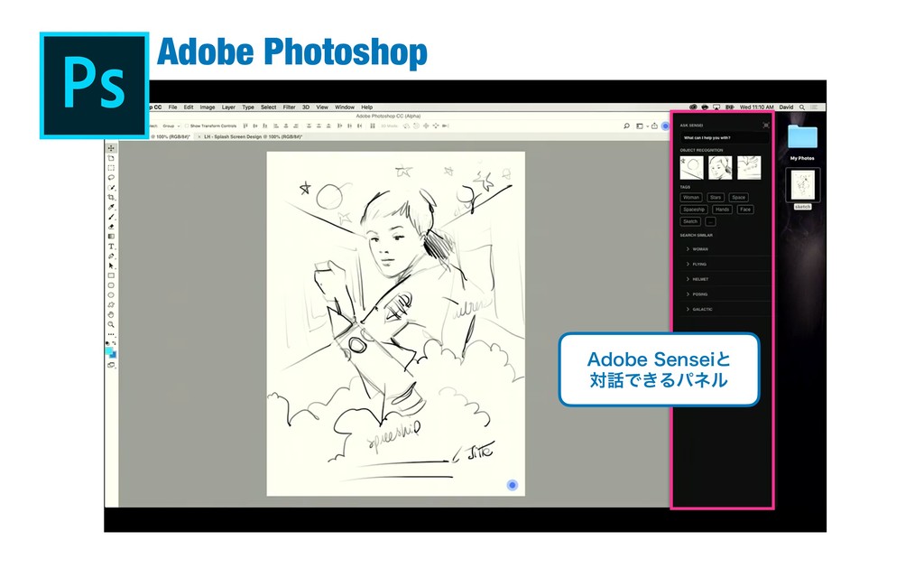Switch to LH - Splash Screen Design tab
Image resolution: width=924 pixels, height=578 pixels.
click(254, 136)
